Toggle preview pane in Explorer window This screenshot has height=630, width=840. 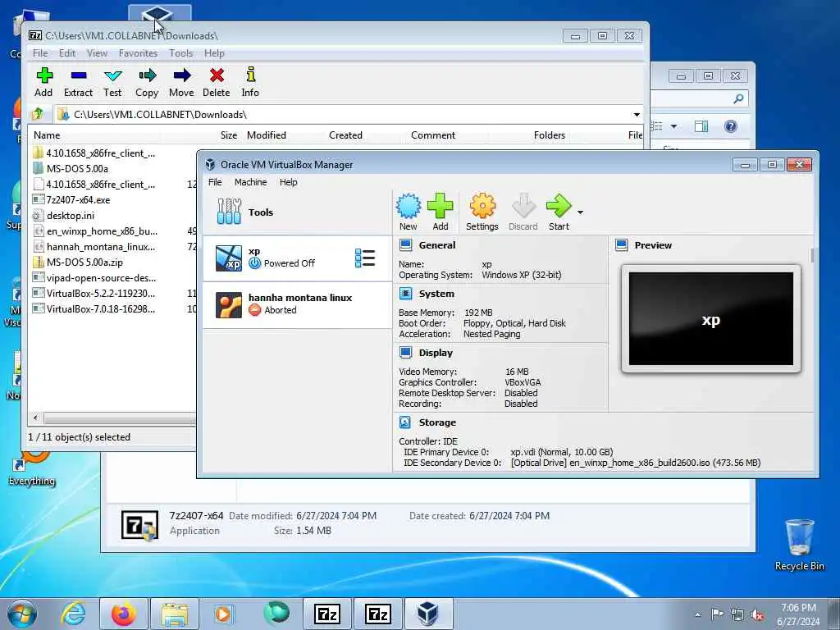701,126
